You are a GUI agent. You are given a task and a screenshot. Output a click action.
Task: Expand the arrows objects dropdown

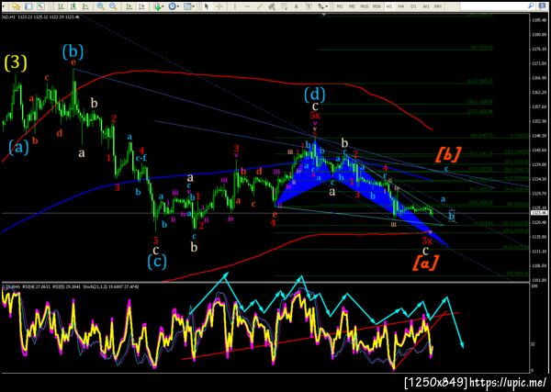pos(326,6)
